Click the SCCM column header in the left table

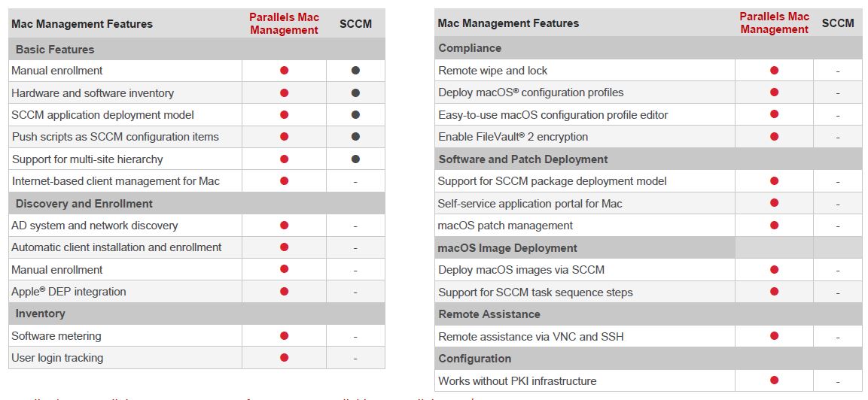click(355, 24)
